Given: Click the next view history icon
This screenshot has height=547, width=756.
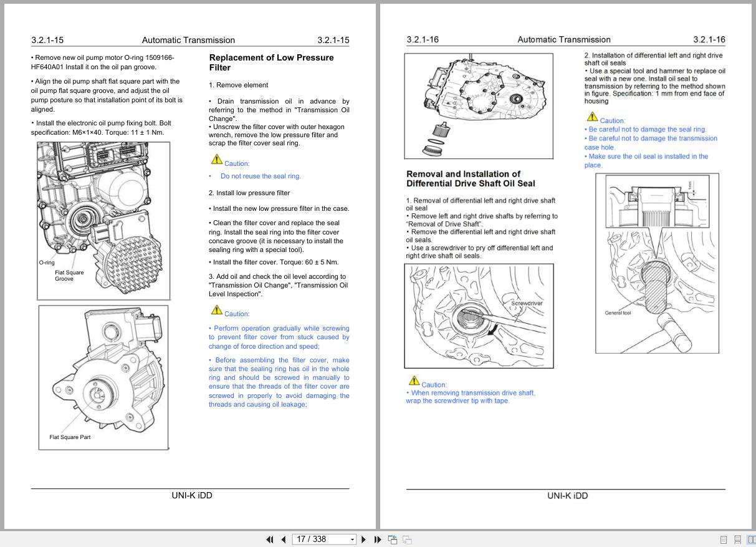Looking at the screenshot, I should point(406,539).
